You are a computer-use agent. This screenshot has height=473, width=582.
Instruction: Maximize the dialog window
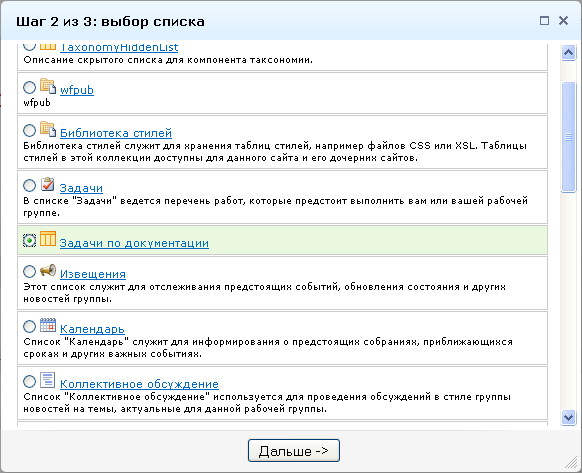click(544, 20)
